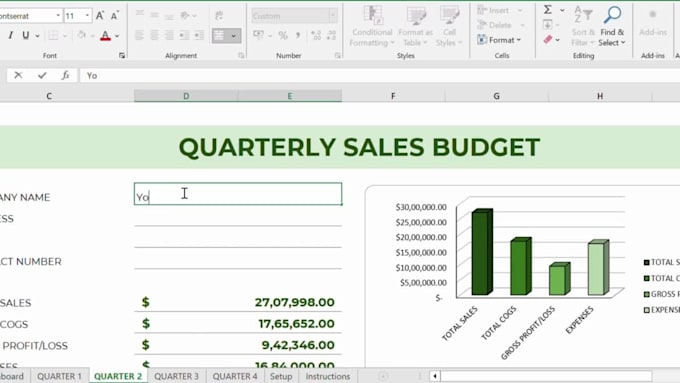Apply the Comma Style format icon
This screenshot has height=383, width=680.
[x=298, y=35]
